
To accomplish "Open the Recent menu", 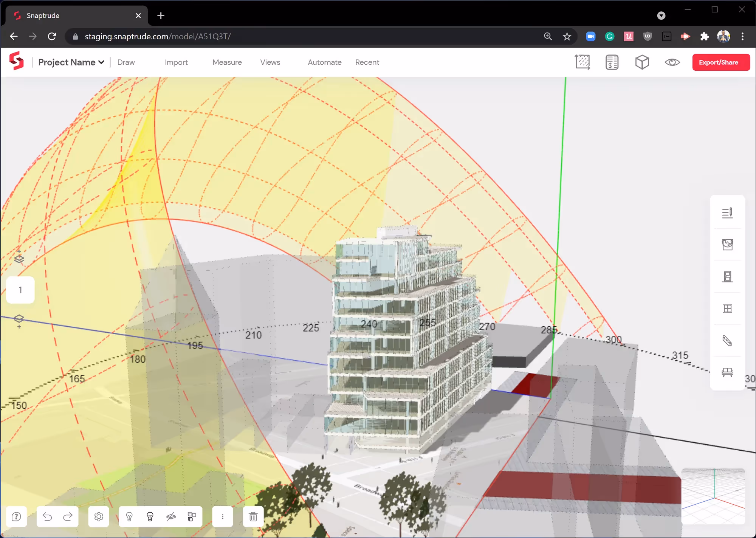I will pyautogui.click(x=367, y=62).
